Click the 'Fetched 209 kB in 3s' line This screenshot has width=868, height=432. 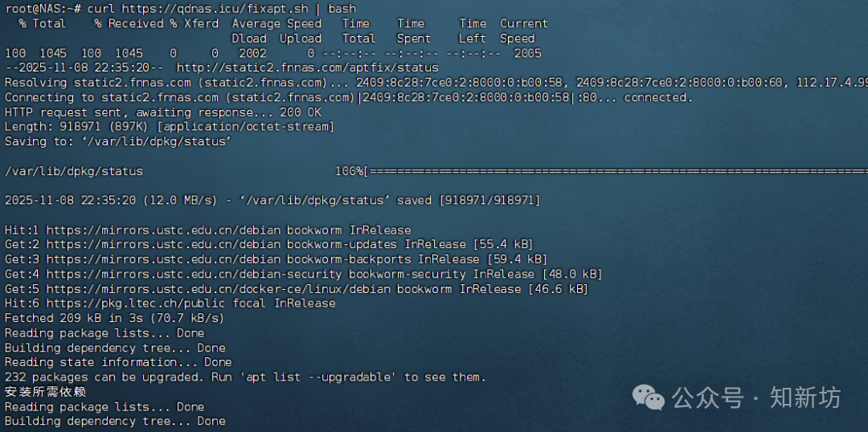(x=114, y=318)
